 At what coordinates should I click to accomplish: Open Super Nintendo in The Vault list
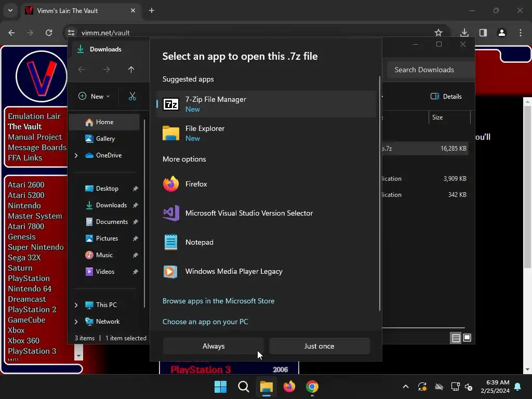pos(36,247)
